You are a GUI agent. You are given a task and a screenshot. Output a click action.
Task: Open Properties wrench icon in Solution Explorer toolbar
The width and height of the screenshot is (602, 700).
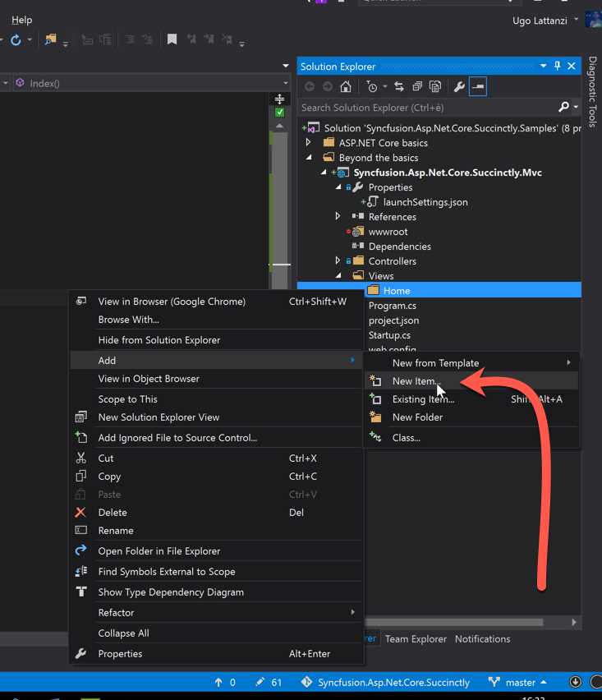[x=459, y=86]
